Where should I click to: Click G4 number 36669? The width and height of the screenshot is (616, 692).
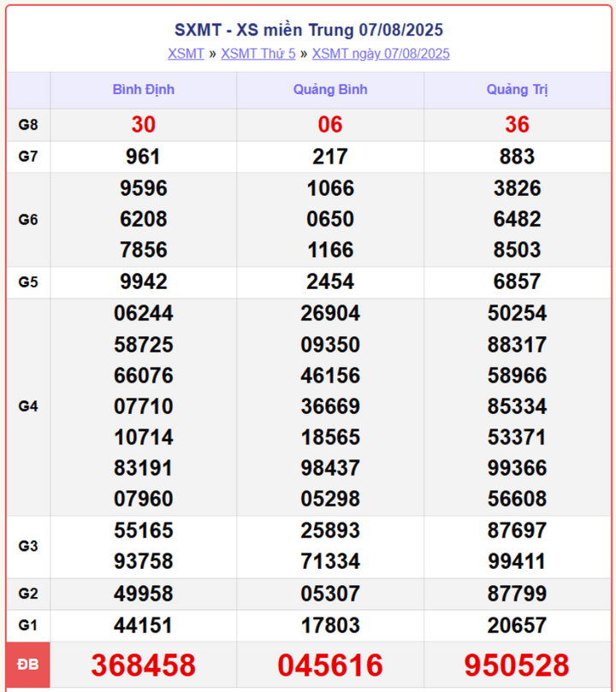click(x=330, y=406)
